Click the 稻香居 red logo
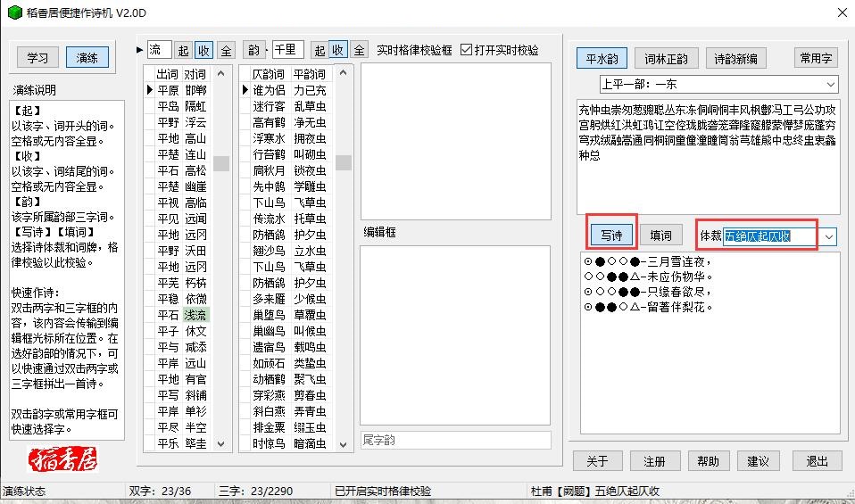The image size is (855, 504). pos(62,459)
